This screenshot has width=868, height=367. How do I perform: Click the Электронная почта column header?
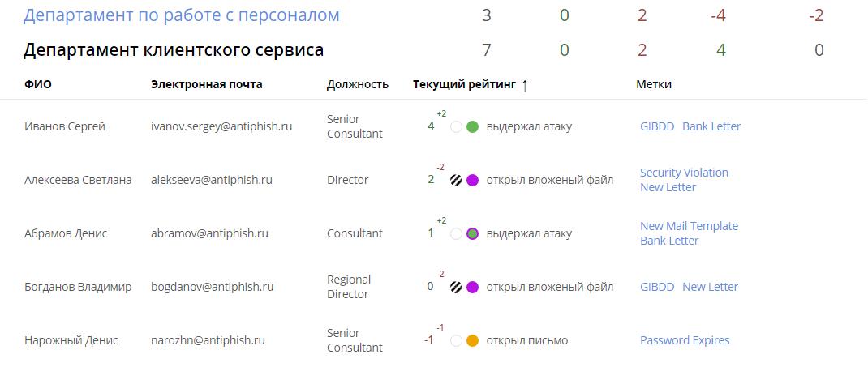(206, 84)
